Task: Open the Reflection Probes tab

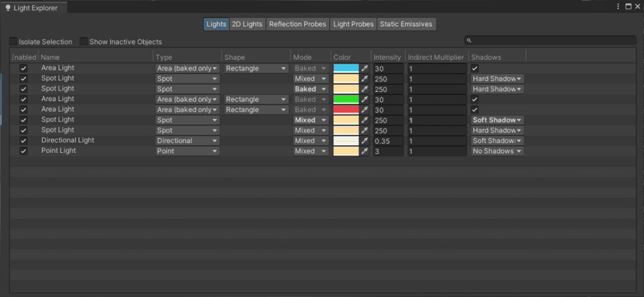Action: (297, 25)
